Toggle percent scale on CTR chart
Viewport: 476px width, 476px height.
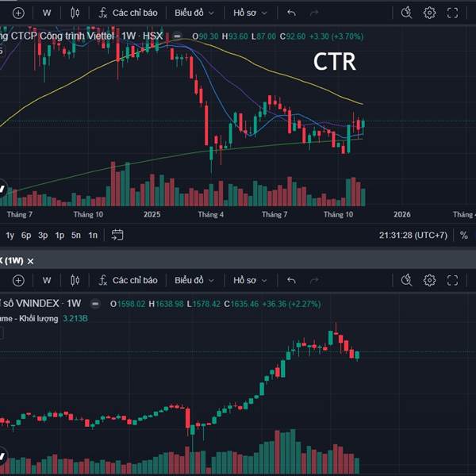pyautogui.click(x=463, y=236)
